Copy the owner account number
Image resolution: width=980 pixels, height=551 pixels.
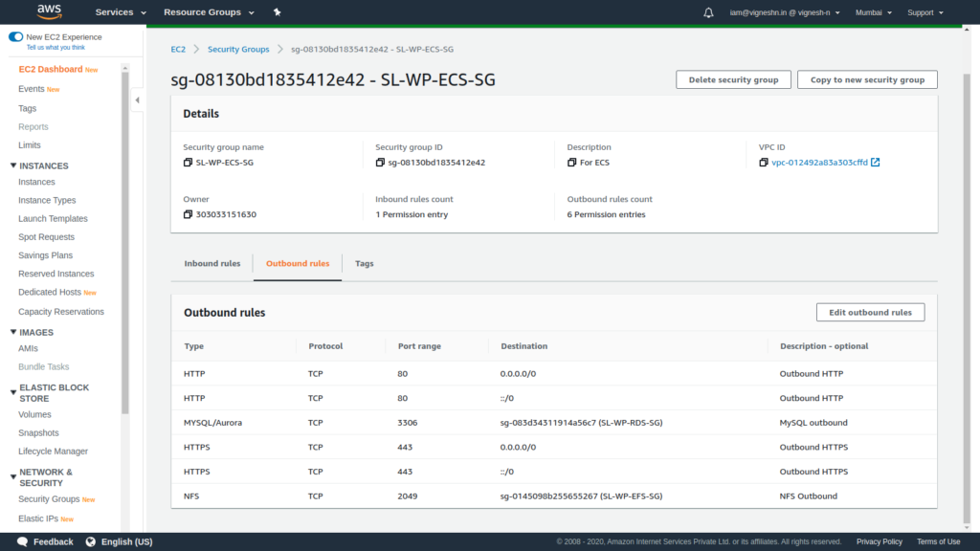pyautogui.click(x=188, y=214)
